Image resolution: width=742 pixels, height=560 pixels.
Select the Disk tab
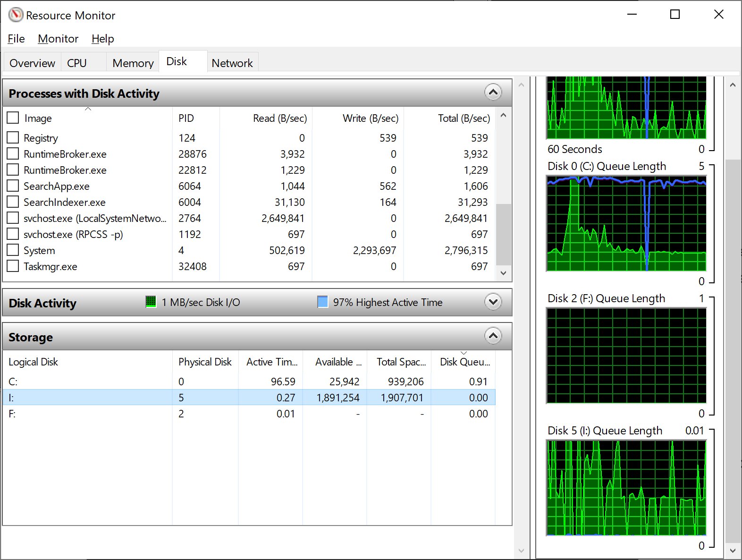[x=183, y=61]
